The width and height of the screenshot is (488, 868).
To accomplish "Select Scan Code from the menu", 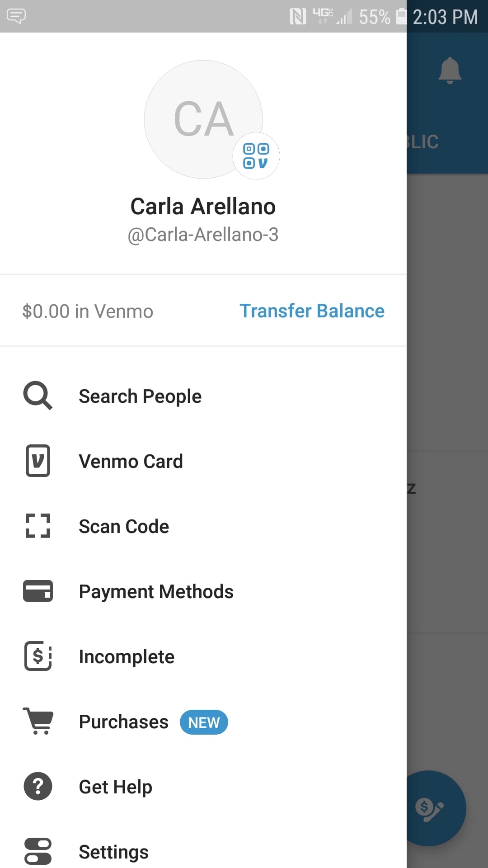I will pyautogui.click(x=124, y=527).
